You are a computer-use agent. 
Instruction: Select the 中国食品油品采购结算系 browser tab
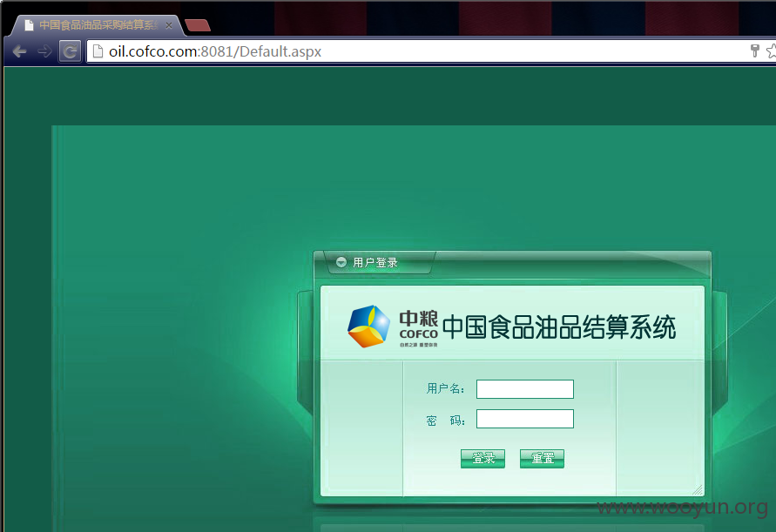98,25
